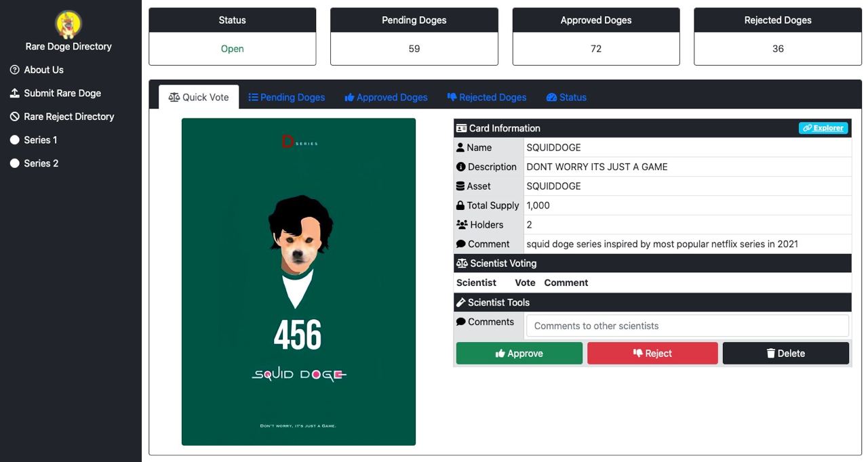Delete the SQUIDDOGE card
This screenshot has width=868, height=462.
786,353
